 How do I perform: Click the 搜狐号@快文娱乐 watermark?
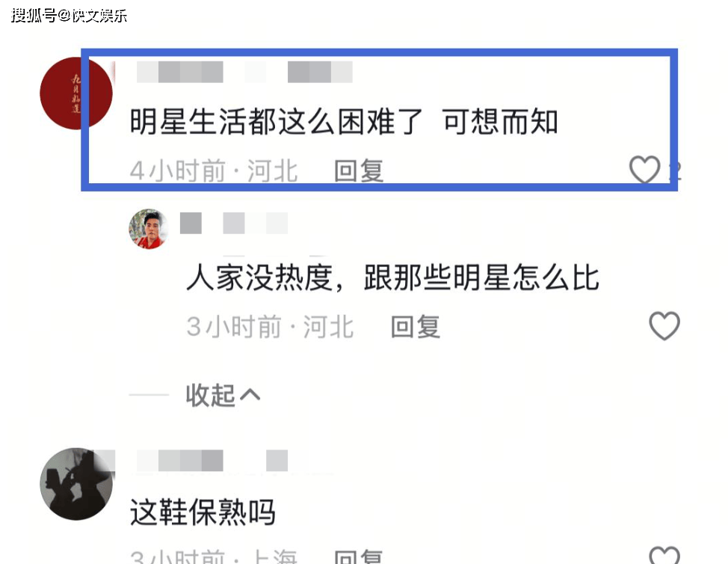pyautogui.click(x=69, y=15)
